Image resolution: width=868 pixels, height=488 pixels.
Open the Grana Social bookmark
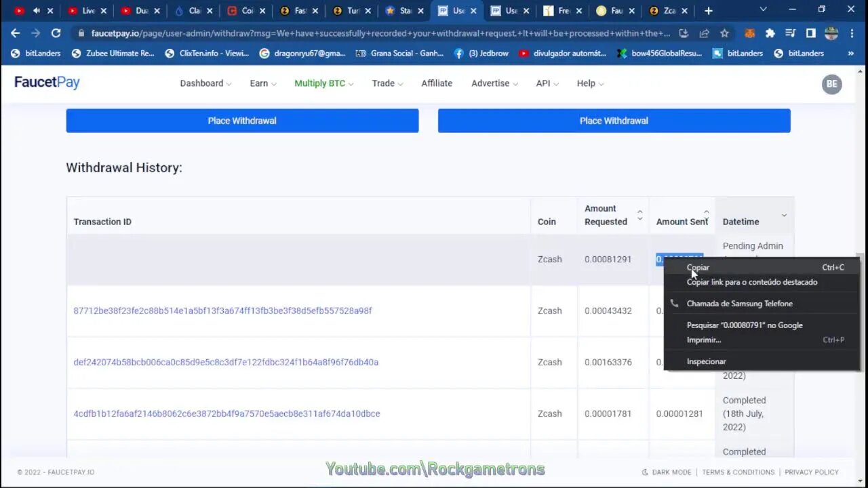pos(399,53)
